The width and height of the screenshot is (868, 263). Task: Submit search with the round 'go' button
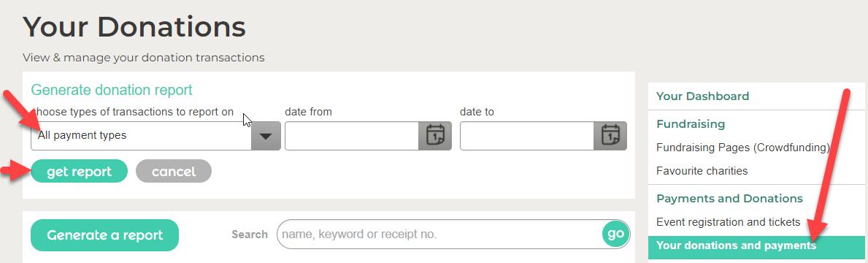pos(615,234)
